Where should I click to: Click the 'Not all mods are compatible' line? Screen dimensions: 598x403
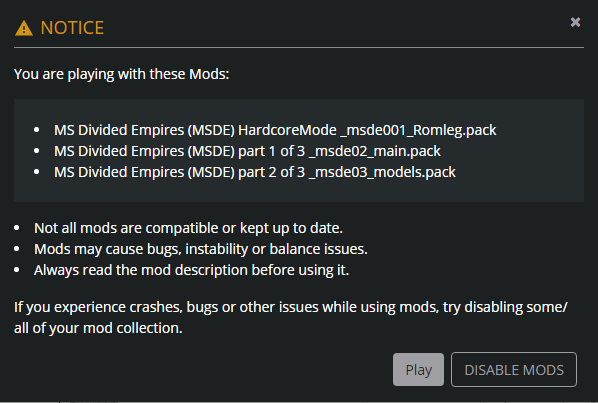188,228
